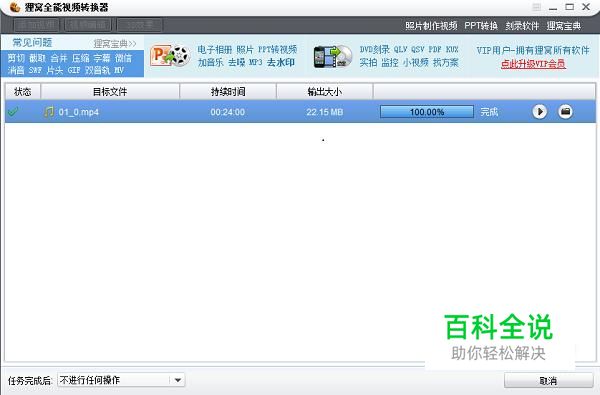Click the first disabled toolbar button
The width and height of the screenshot is (600, 395).
point(36,25)
